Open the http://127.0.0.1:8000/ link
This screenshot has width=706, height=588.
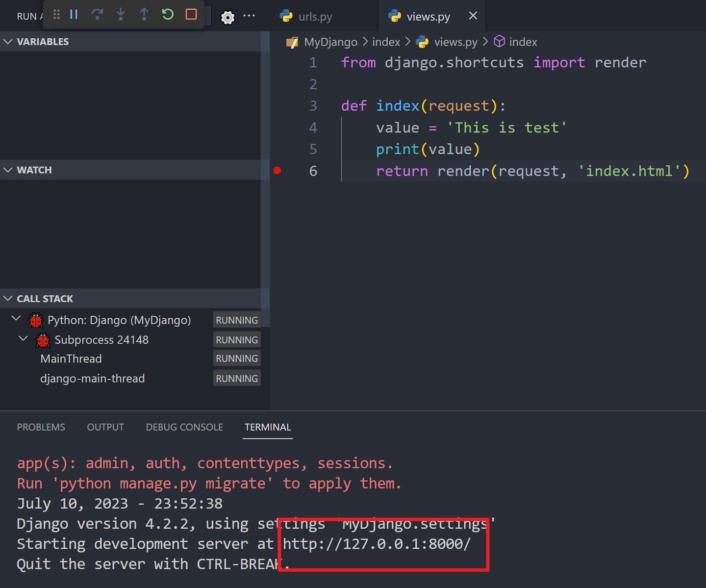point(376,543)
